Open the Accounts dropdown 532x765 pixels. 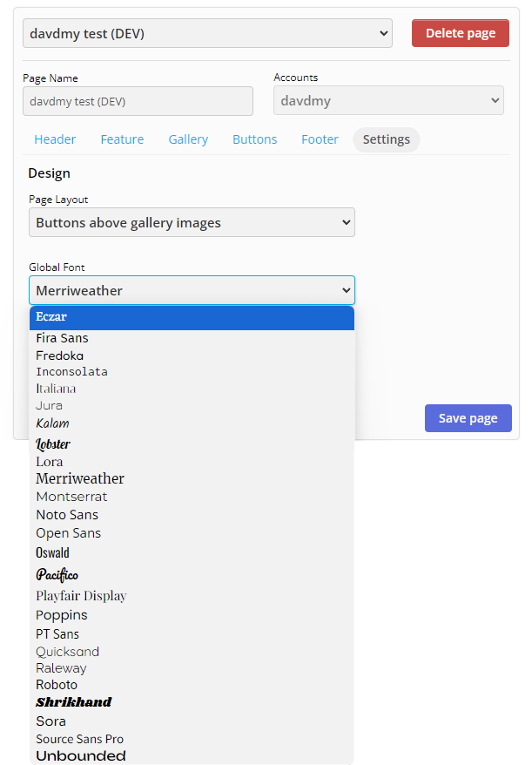tap(388, 100)
